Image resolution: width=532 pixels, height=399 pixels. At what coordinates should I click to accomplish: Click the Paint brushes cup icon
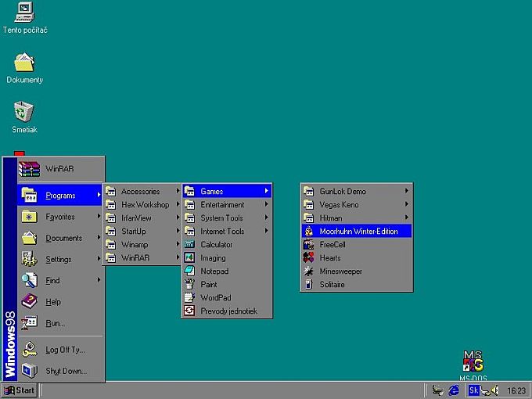(189, 284)
